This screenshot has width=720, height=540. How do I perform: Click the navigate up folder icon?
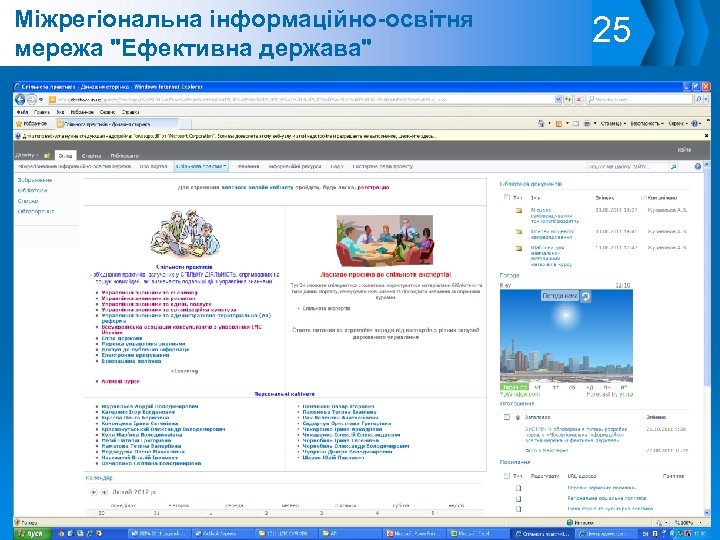click(x=47, y=155)
